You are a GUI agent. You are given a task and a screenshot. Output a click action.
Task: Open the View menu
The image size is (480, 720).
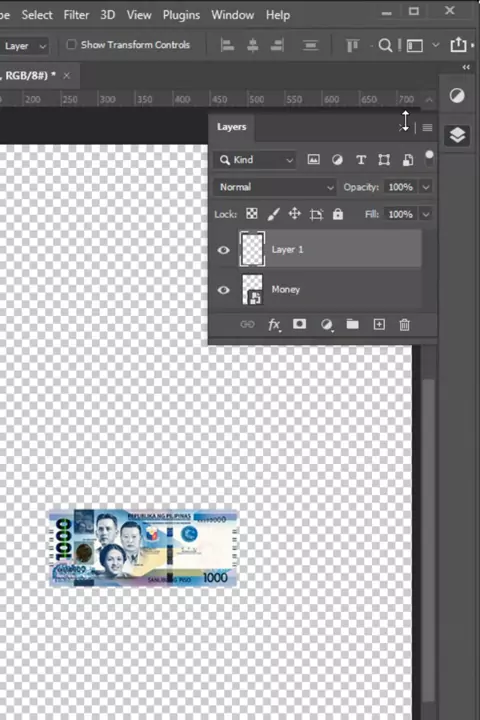click(x=139, y=15)
